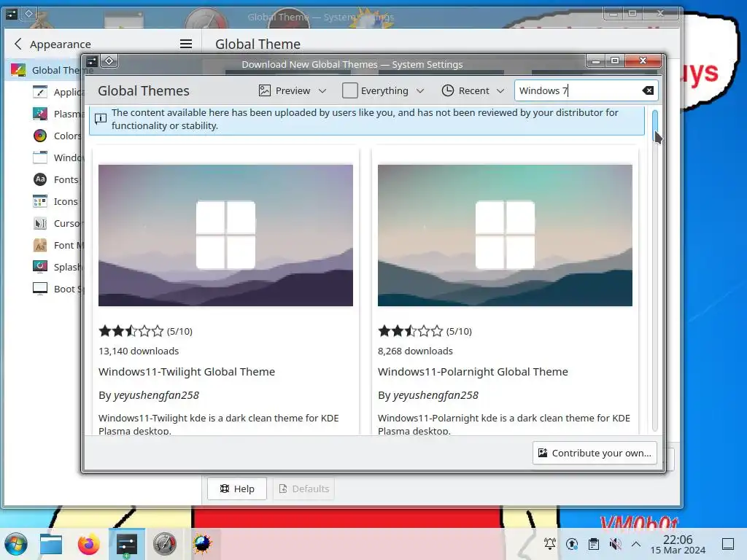The image size is (747, 560).
Task: Open the Fonts settings icon
Action: [x=40, y=179]
